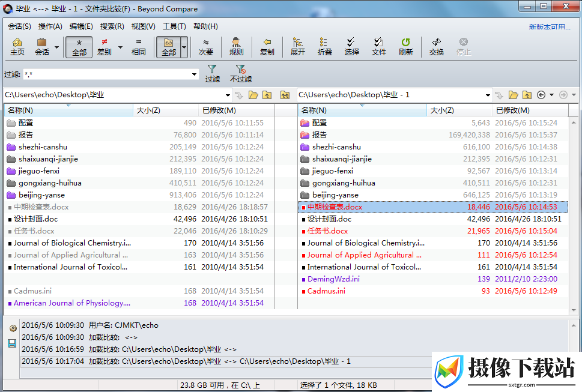
Task: Click the 新版本可用 update link
Action: click(x=550, y=26)
